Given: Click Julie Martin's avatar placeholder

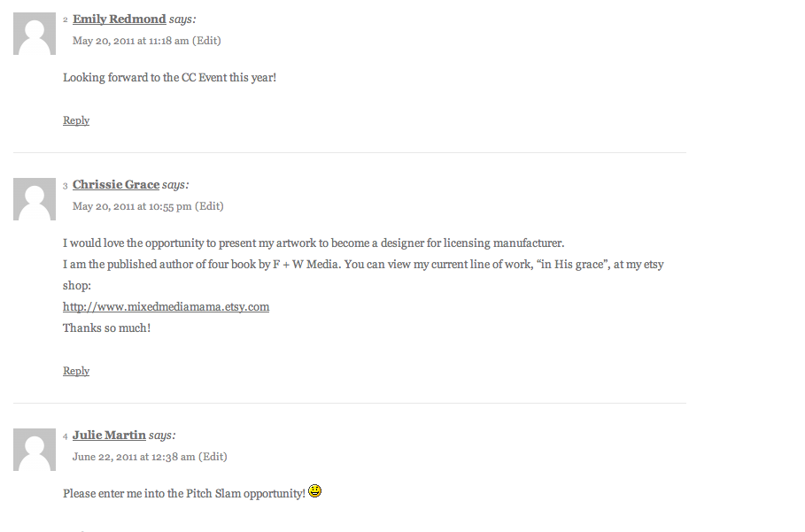Looking at the screenshot, I should (35, 450).
